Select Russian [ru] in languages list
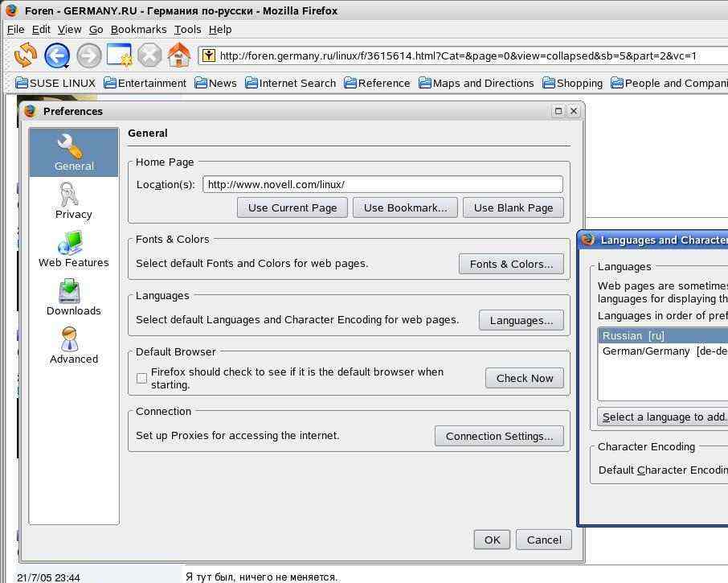Image resolution: width=728 pixels, height=583 pixels. pyautogui.click(x=663, y=336)
